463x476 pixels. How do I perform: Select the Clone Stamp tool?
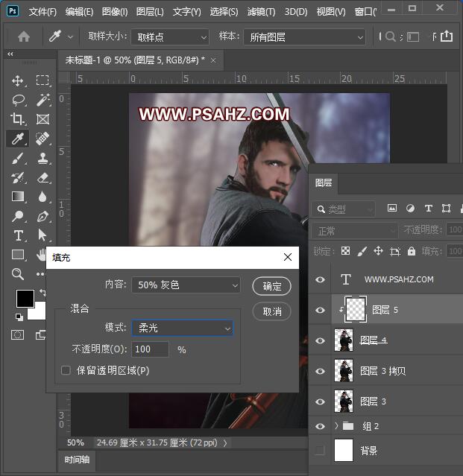coord(42,158)
